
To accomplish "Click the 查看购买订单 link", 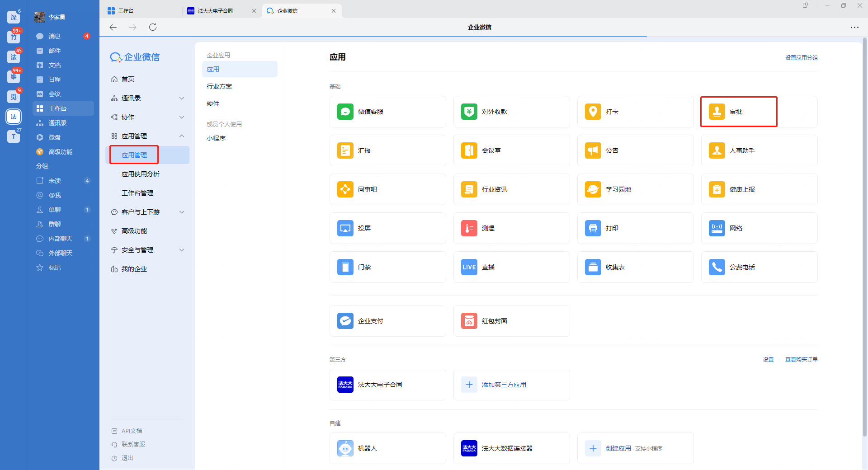I will click(x=801, y=360).
